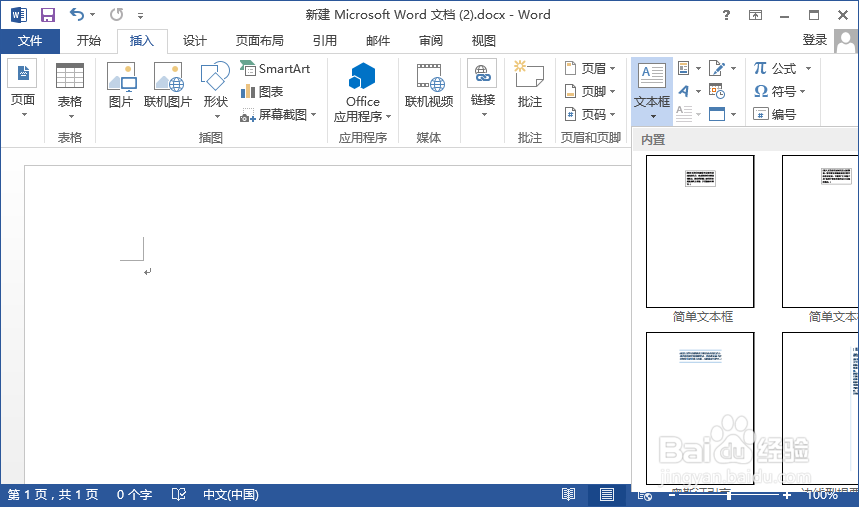Switch to the 页面布局 tab

pyautogui.click(x=259, y=41)
